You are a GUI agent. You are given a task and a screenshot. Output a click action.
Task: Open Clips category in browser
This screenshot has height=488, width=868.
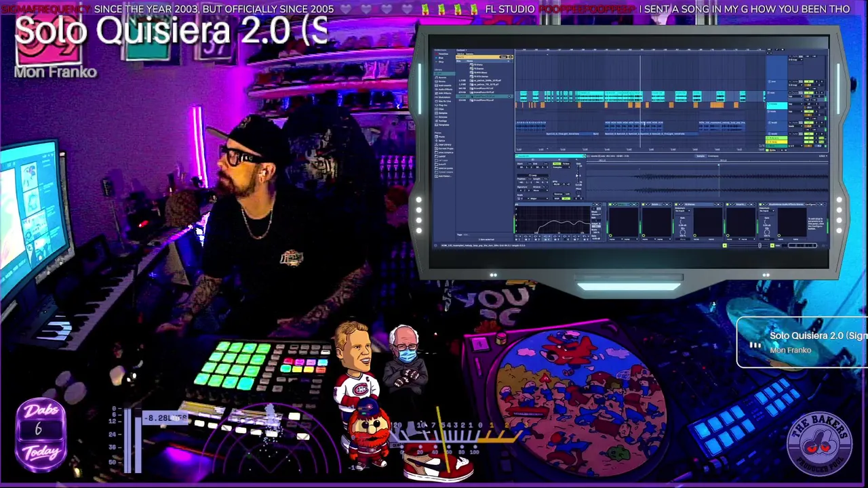coord(440,109)
